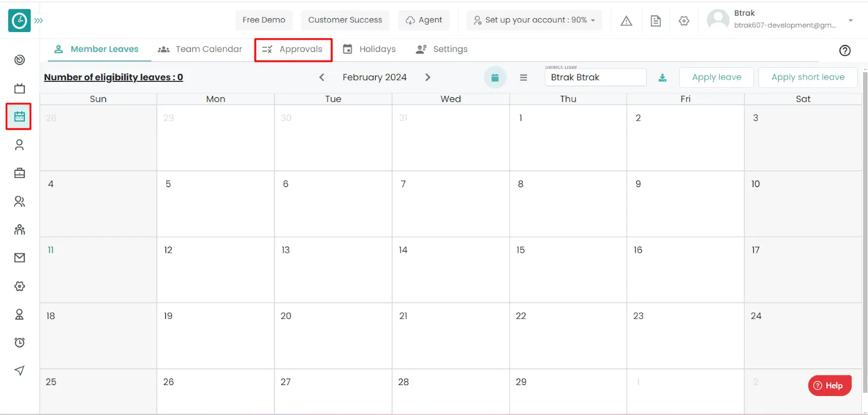The height and width of the screenshot is (415, 868).
Task: Switch to calendar view icon
Action: point(495,78)
